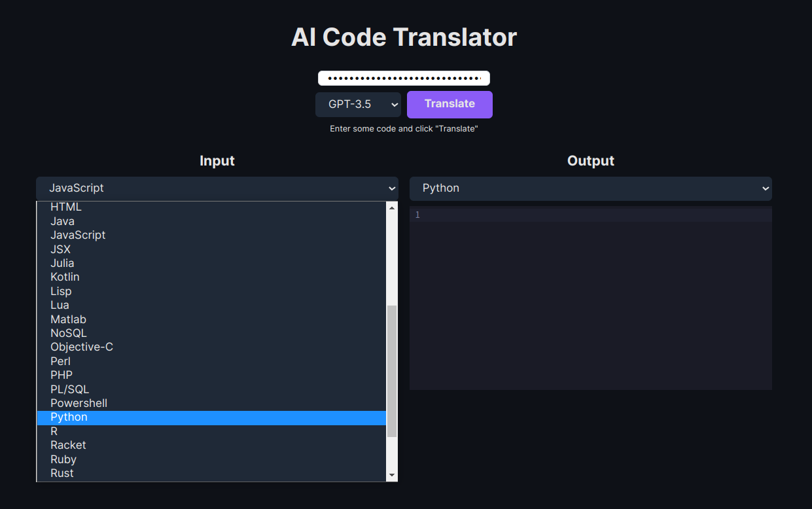812x509 pixels.
Task: Select R from the language list
Action: tap(54, 431)
